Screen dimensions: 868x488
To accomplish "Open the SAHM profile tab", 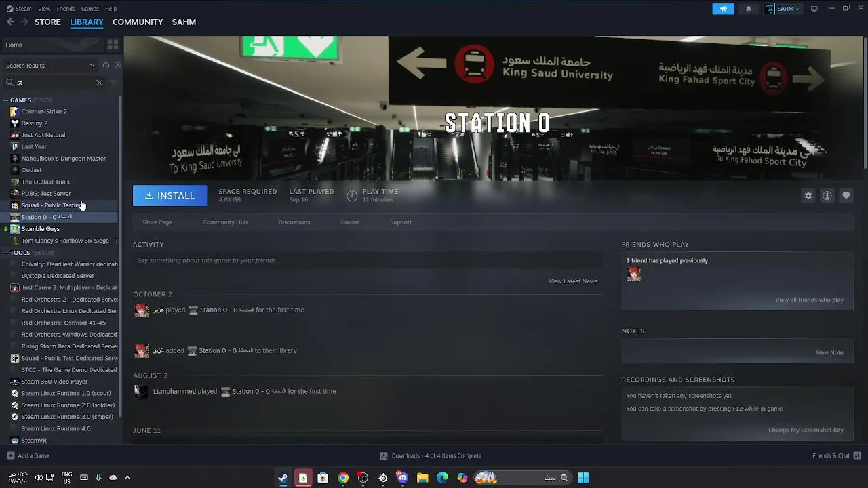I will tap(184, 22).
